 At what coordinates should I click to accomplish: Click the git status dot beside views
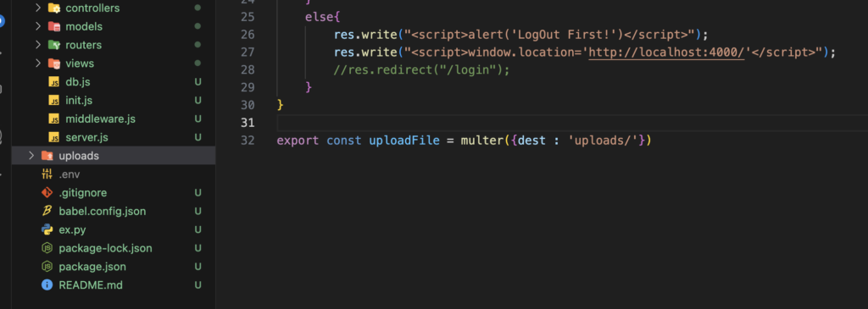click(x=198, y=63)
